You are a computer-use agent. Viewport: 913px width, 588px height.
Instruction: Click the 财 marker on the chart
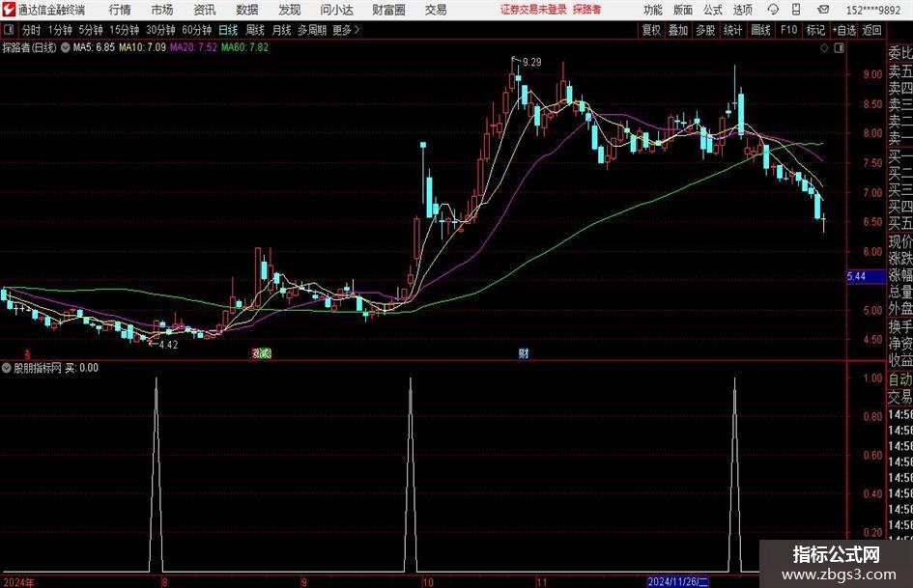(524, 353)
